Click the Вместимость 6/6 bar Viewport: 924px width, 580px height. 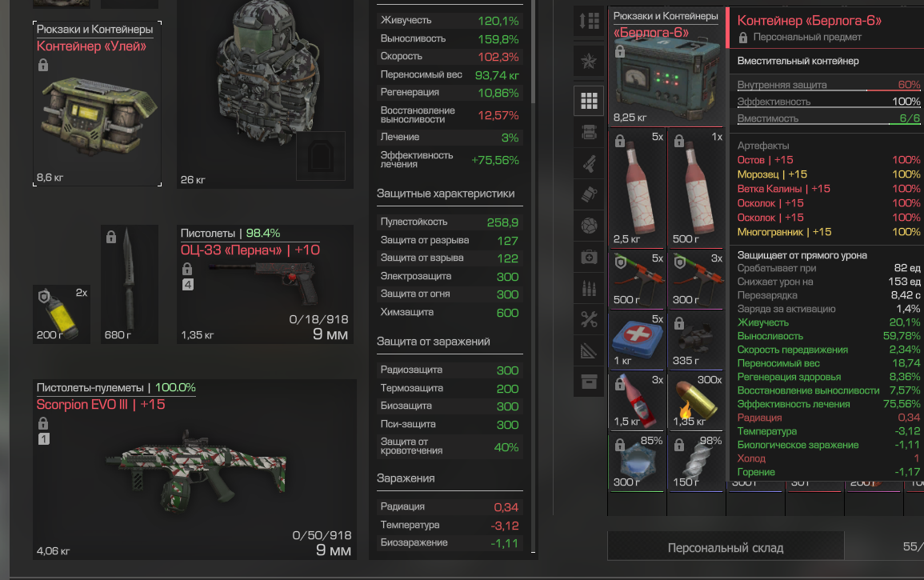coord(829,118)
